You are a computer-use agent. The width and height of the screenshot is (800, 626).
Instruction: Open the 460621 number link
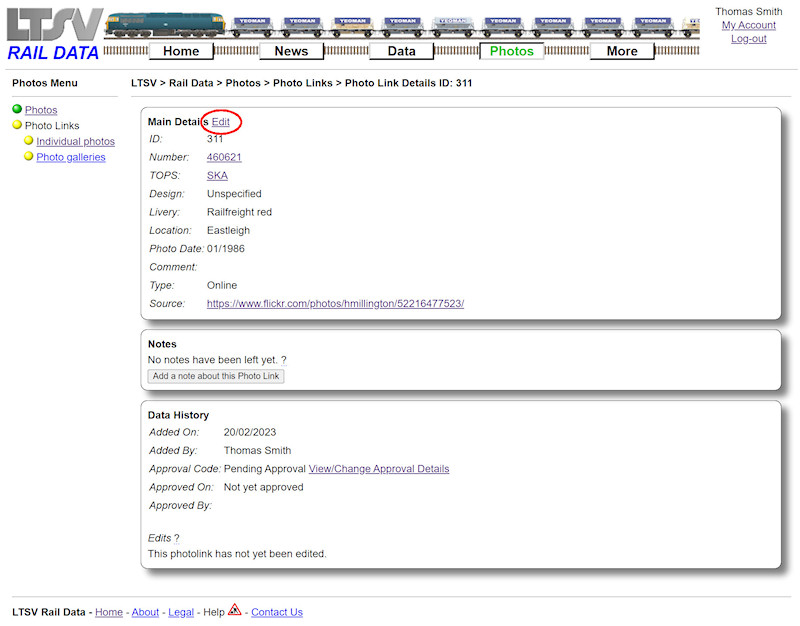coord(224,157)
